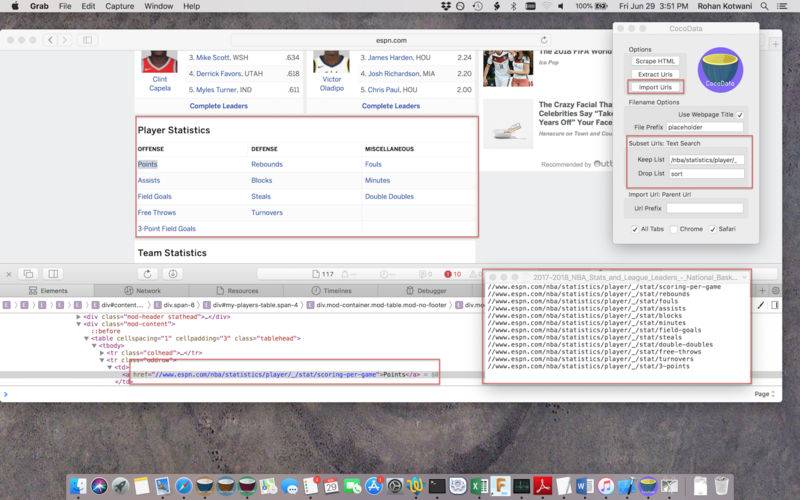The width and height of the screenshot is (800, 500).
Task: Go forward in Safari
Action: (x=64, y=40)
